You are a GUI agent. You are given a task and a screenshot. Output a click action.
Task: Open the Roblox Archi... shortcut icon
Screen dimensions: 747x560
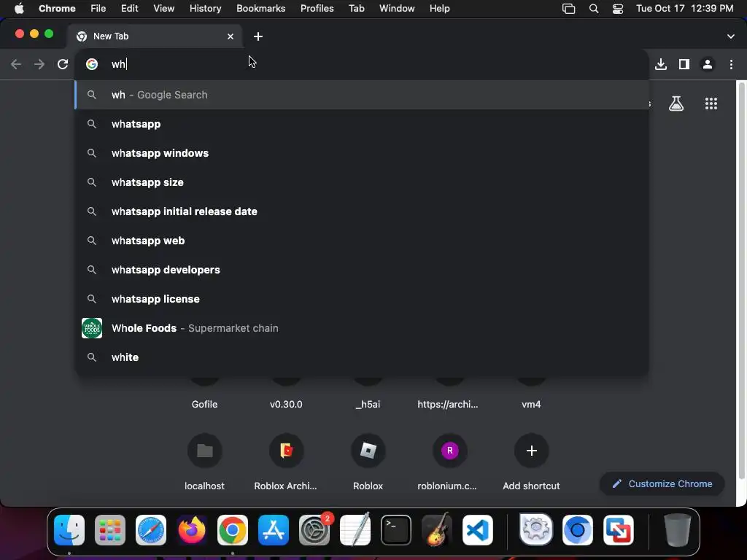point(286,451)
